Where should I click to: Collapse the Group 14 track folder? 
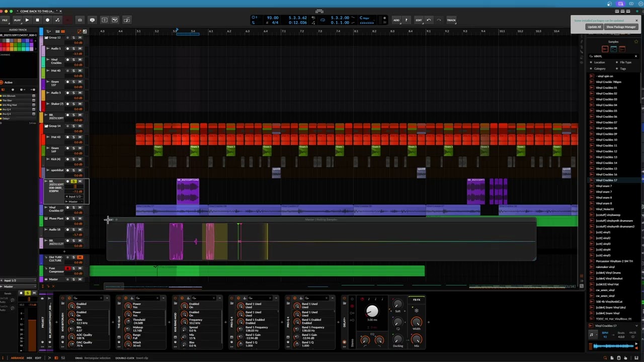[46, 126]
